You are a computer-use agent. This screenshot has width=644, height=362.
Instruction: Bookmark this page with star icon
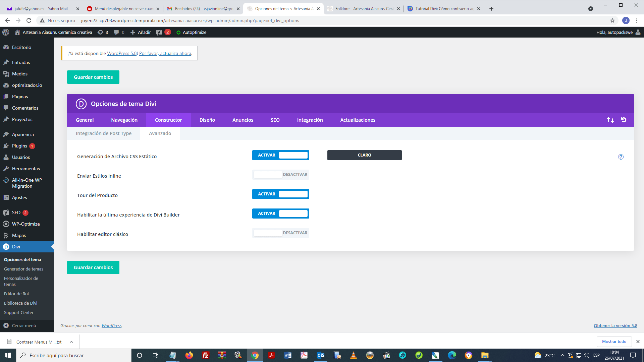coord(612,20)
